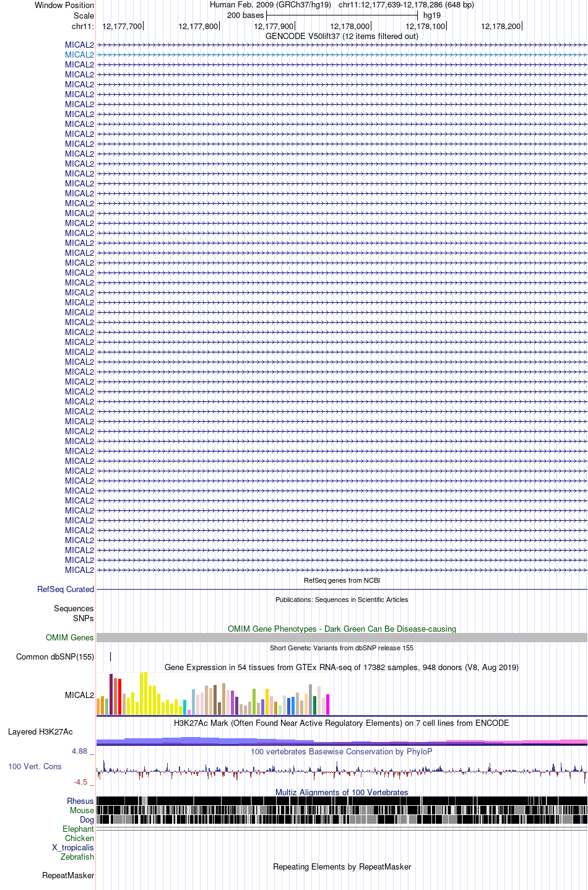Click the 'RefSeq Curated' track label

coord(66,589)
